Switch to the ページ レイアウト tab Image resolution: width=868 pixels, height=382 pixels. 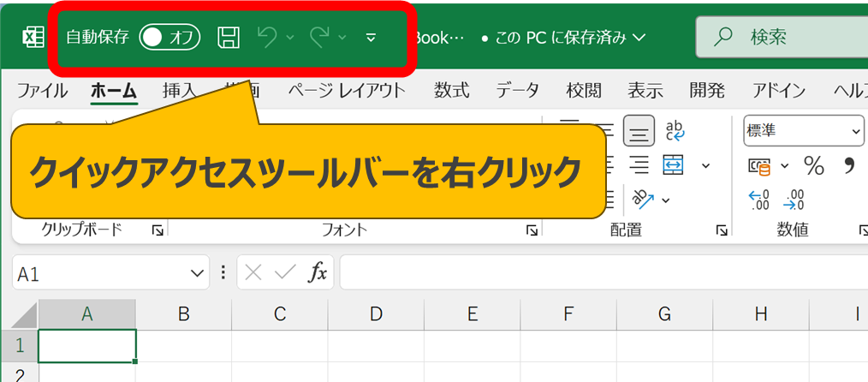[x=347, y=91]
